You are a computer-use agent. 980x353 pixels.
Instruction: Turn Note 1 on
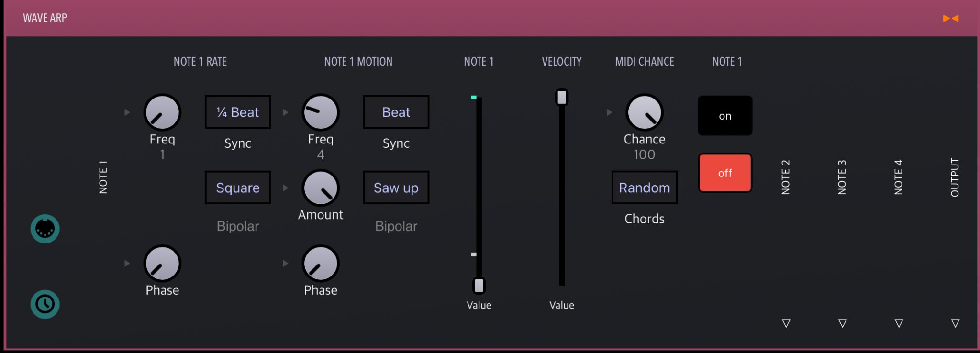pos(725,116)
